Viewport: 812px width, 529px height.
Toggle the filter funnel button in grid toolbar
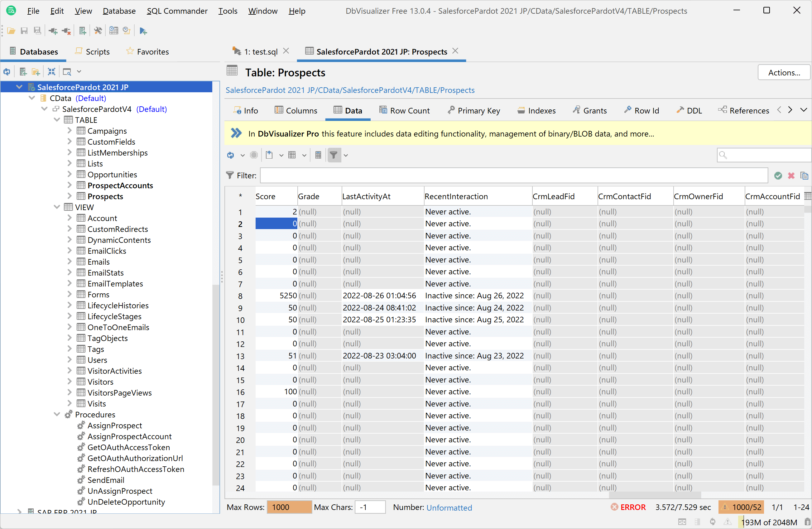pos(334,155)
